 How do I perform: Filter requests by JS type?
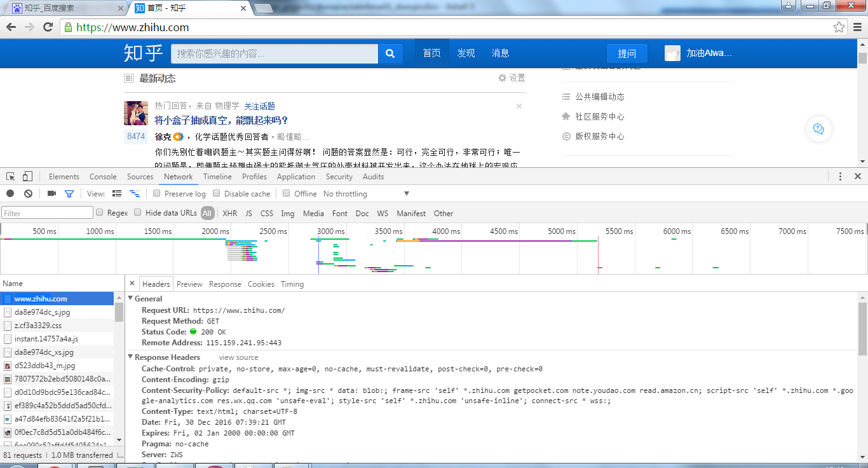248,214
